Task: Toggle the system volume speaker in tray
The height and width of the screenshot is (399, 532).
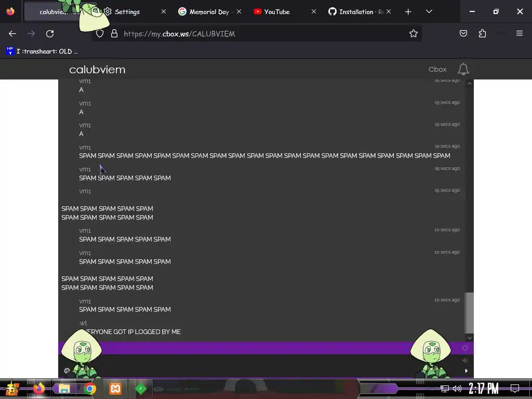Action: (x=457, y=389)
